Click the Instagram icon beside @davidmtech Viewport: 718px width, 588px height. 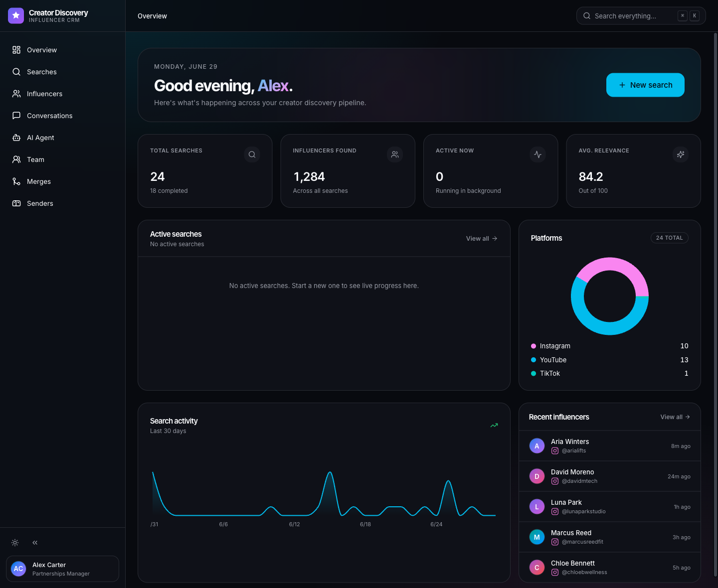(555, 481)
